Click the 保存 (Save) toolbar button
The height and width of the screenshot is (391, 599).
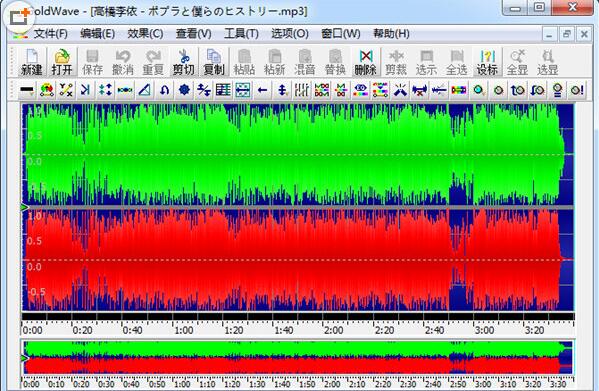[x=92, y=62]
